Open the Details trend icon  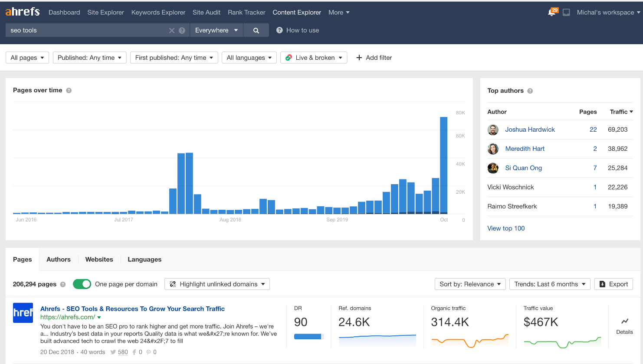(x=624, y=321)
